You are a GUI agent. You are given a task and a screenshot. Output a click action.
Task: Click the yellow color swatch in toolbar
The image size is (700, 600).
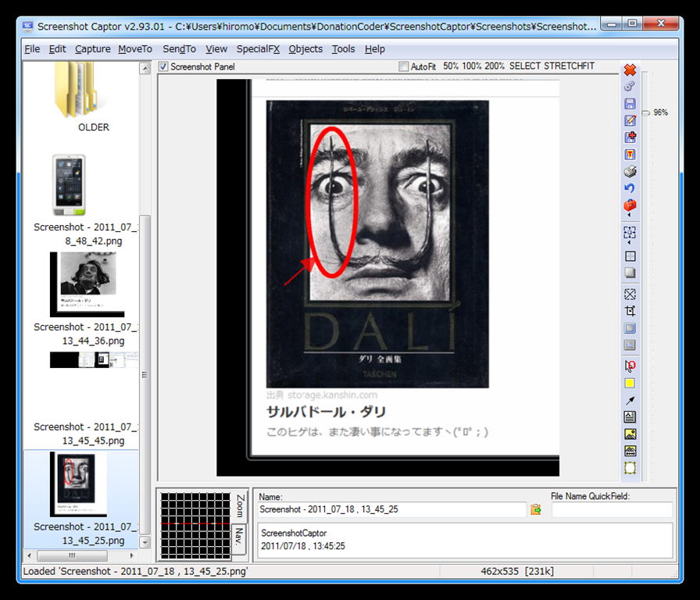630,383
